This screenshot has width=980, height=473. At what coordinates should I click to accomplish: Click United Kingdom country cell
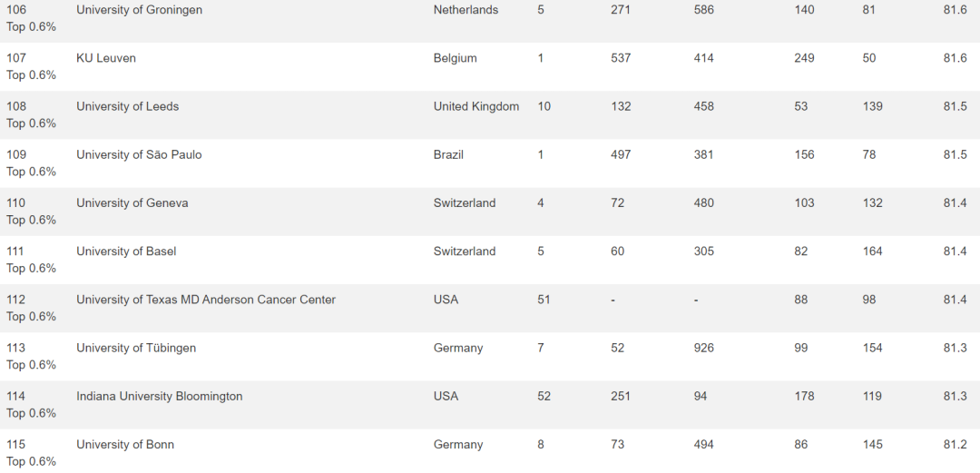tap(476, 106)
